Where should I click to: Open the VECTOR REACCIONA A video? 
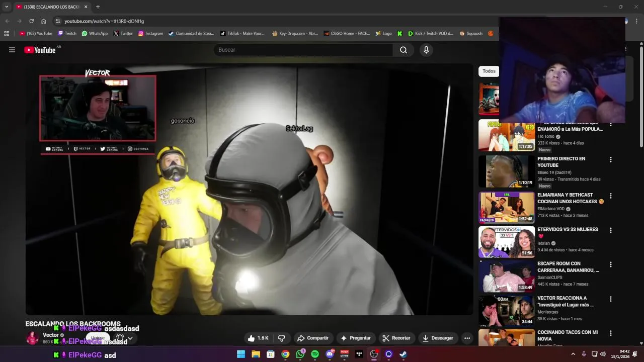click(506, 310)
